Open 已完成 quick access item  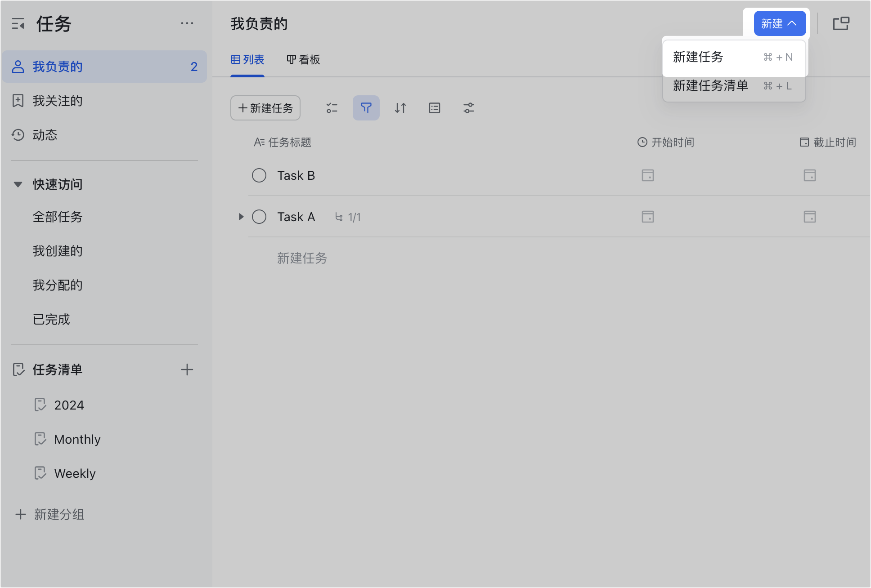pyautogui.click(x=51, y=319)
